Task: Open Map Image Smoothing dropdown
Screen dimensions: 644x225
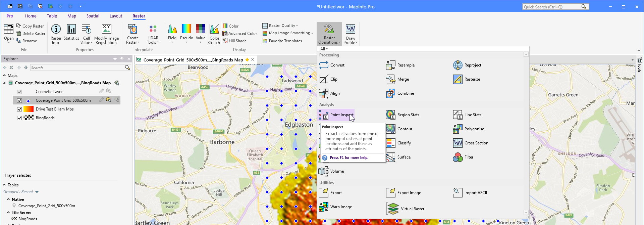Action: tap(288, 33)
